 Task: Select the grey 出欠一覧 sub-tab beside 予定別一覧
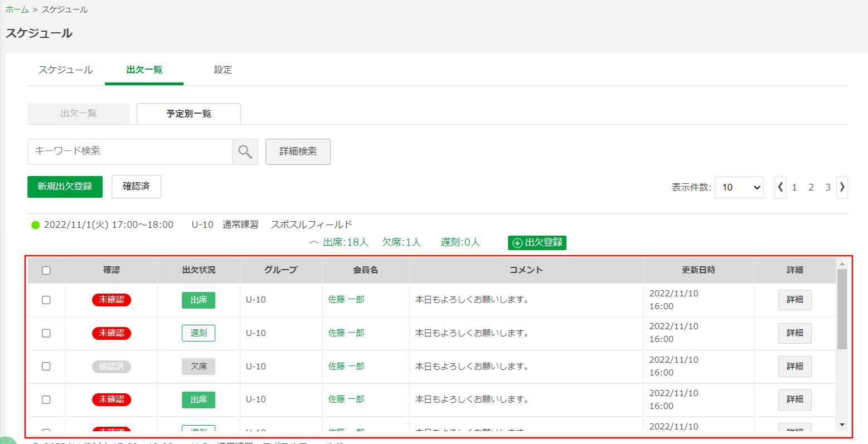[x=79, y=114]
